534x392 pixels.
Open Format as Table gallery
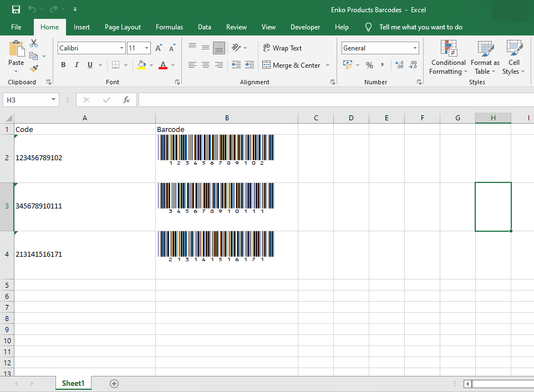tap(485, 57)
